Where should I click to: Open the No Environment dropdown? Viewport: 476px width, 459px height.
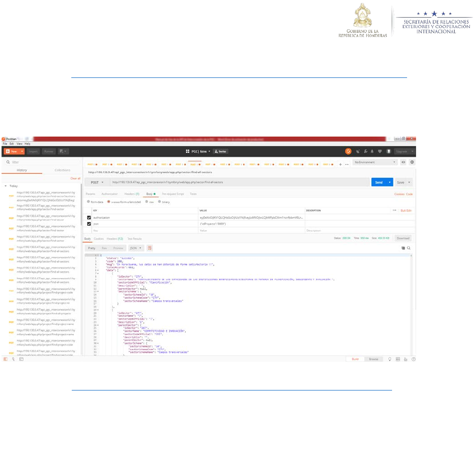(375, 162)
